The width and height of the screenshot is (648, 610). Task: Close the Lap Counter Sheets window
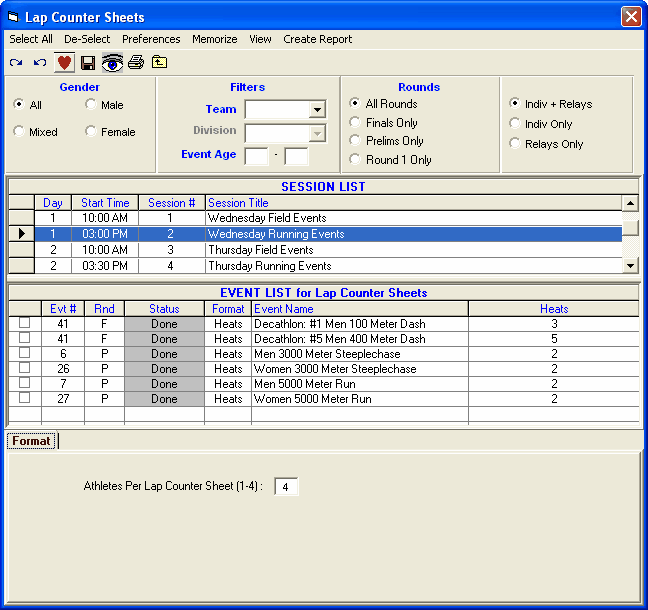pos(631,17)
